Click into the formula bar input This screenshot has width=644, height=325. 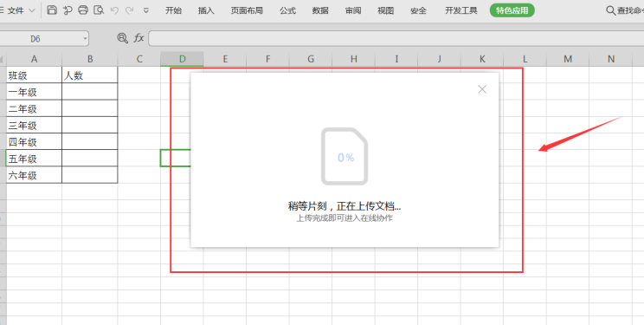pyautogui.click(x=396, y=38)
